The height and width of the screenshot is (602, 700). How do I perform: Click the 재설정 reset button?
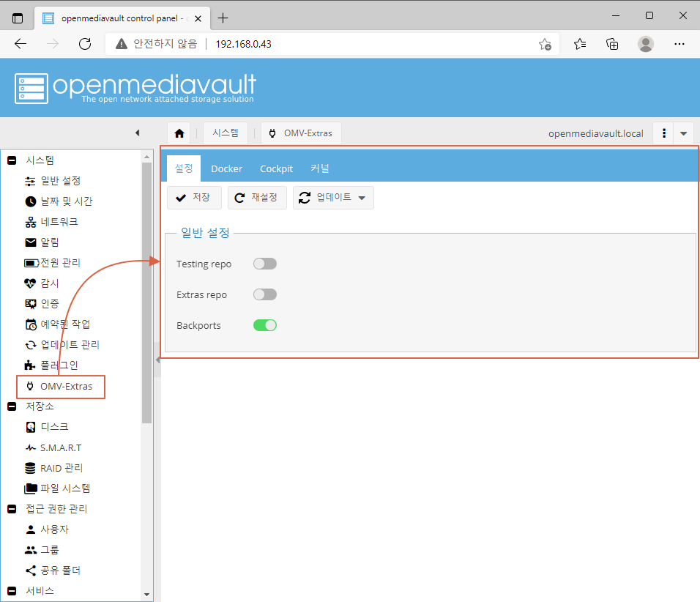point(257,198)
